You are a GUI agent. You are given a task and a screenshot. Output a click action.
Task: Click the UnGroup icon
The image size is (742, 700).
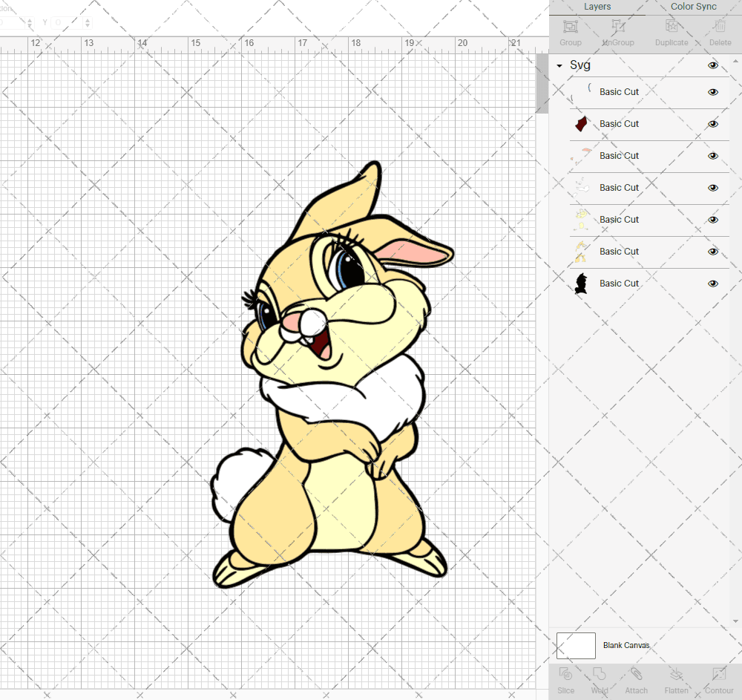pos(617,26)
